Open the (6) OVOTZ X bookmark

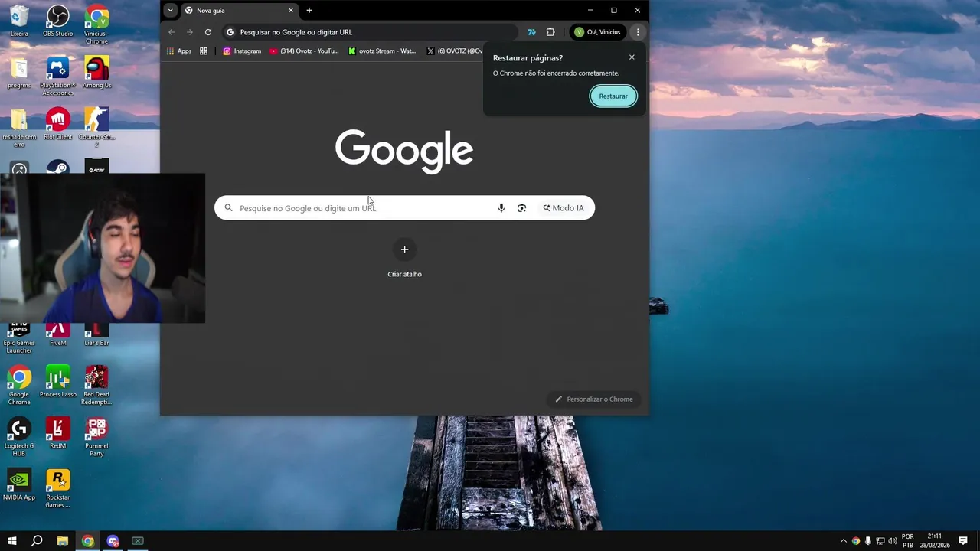tap(455, 51)
